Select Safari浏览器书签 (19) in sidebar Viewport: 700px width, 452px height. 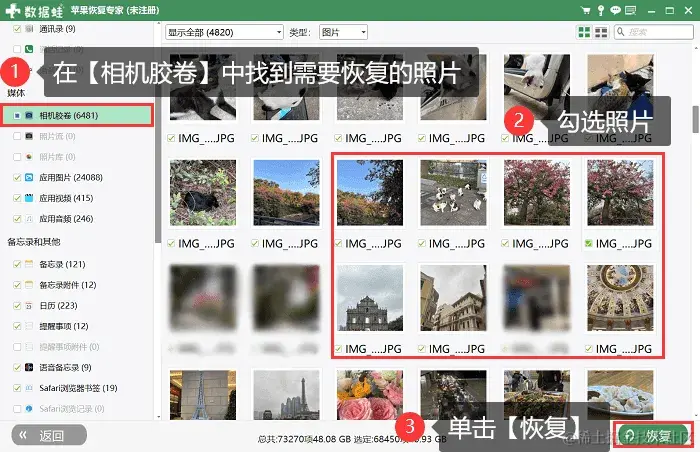tap(78, 388)
